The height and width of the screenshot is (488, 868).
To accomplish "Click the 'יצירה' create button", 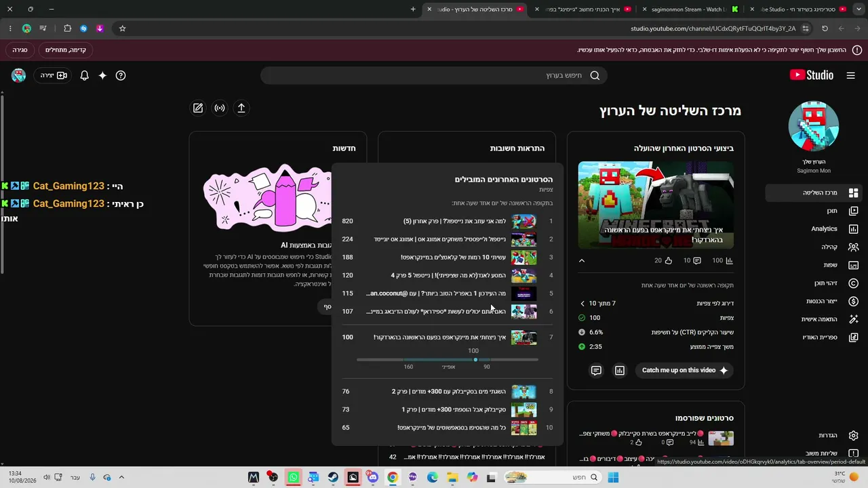I will pos(52,75).
